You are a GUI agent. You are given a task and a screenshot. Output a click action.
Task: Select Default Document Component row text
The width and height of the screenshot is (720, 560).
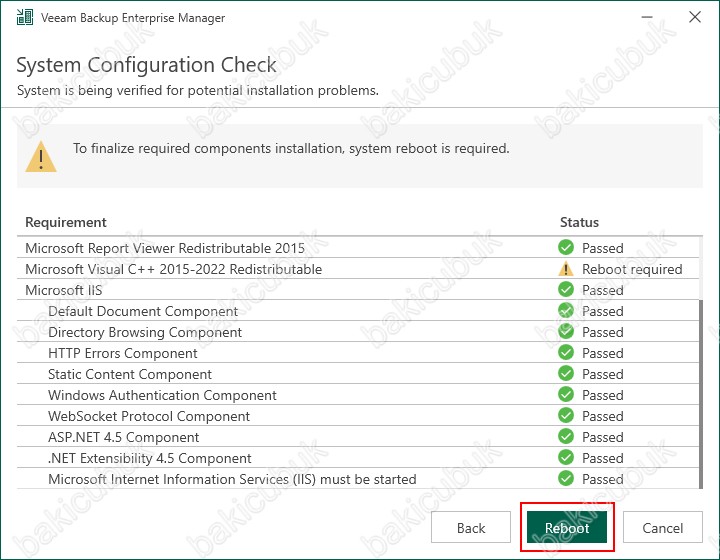point(143,311)
